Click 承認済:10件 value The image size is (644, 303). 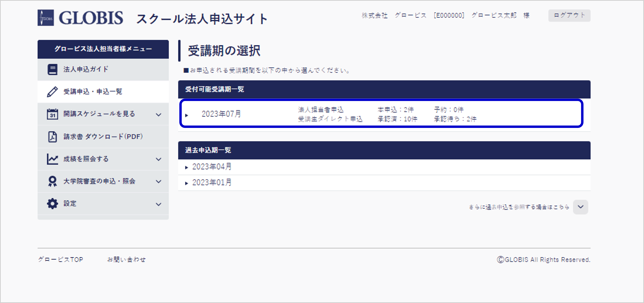[x=398, y=119]
